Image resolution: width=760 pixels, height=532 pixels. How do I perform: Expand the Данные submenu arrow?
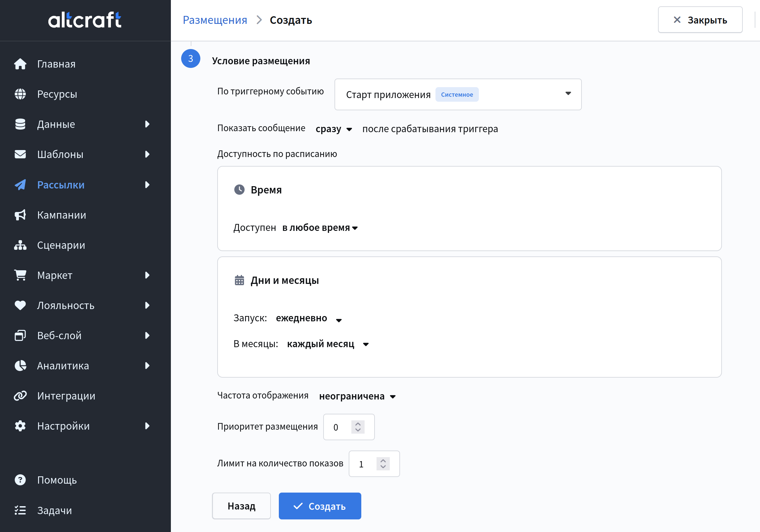tap(147, 124)
